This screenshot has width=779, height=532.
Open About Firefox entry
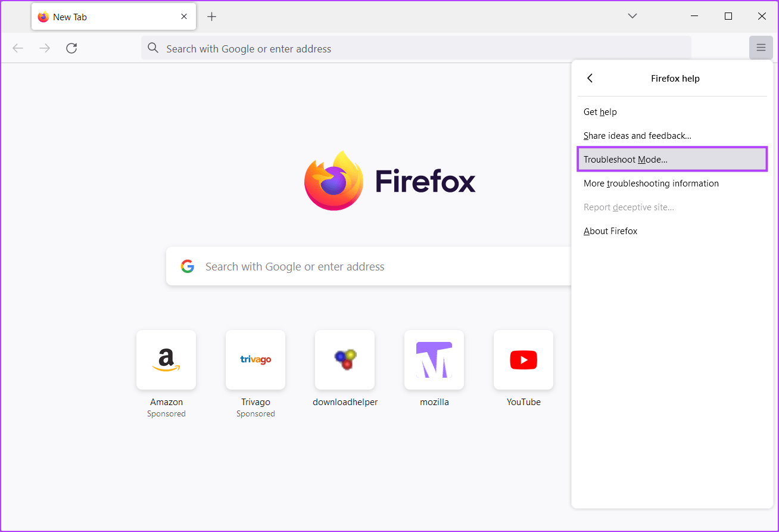pos(672,231)
